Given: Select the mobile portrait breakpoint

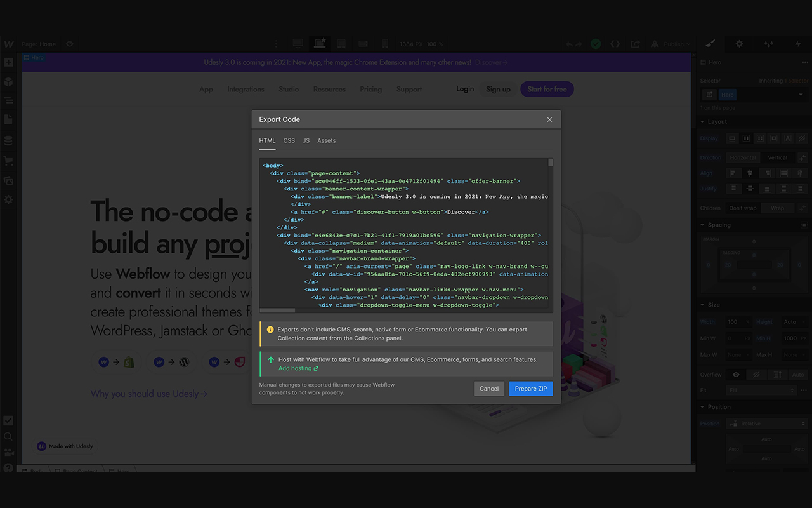Looking at the screenshot, I should [x=384, y=44].
